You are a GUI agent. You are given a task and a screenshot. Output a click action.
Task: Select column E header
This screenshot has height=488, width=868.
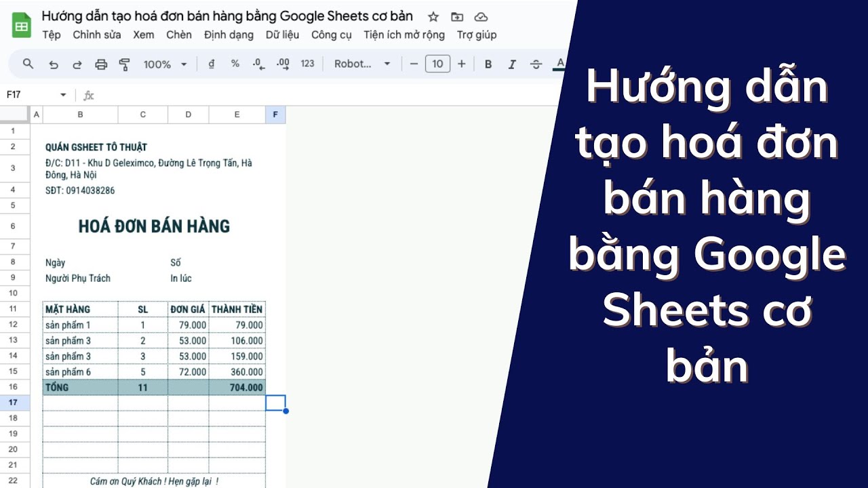coord(237,115)
